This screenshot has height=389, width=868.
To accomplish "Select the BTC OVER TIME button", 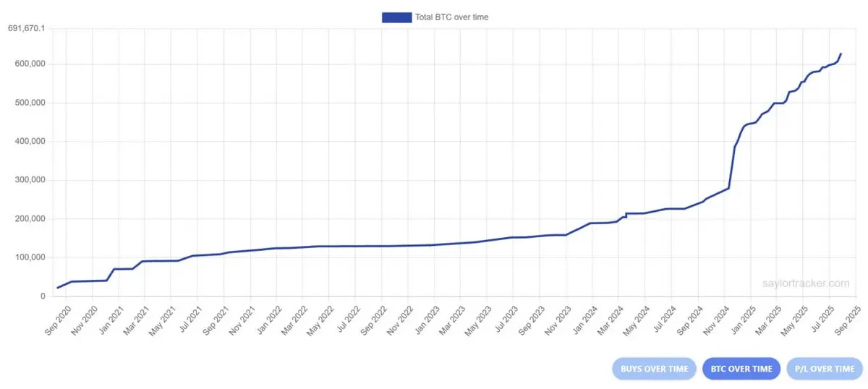I will 741,369.
